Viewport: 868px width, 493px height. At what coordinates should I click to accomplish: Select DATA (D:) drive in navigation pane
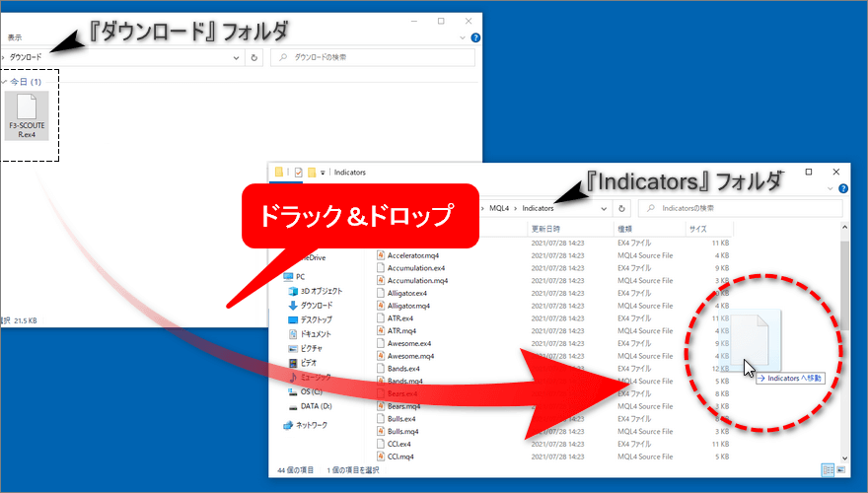click(310, 406)
